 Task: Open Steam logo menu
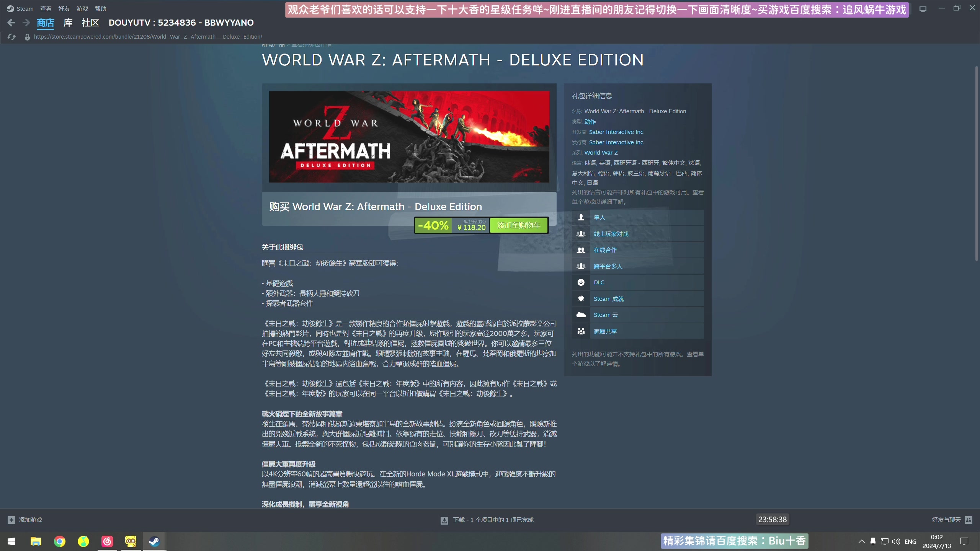(10, 8)
